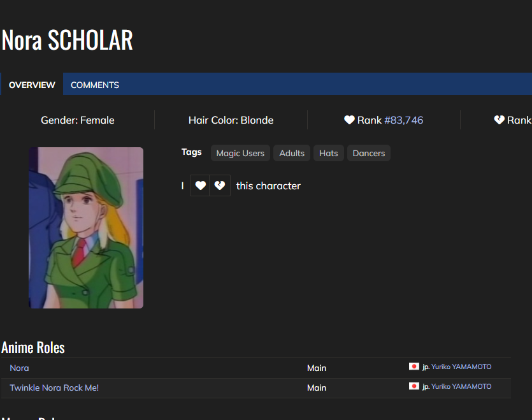Click the Adults tag
This screenshot has width=532, height=420.
point(292,153)
